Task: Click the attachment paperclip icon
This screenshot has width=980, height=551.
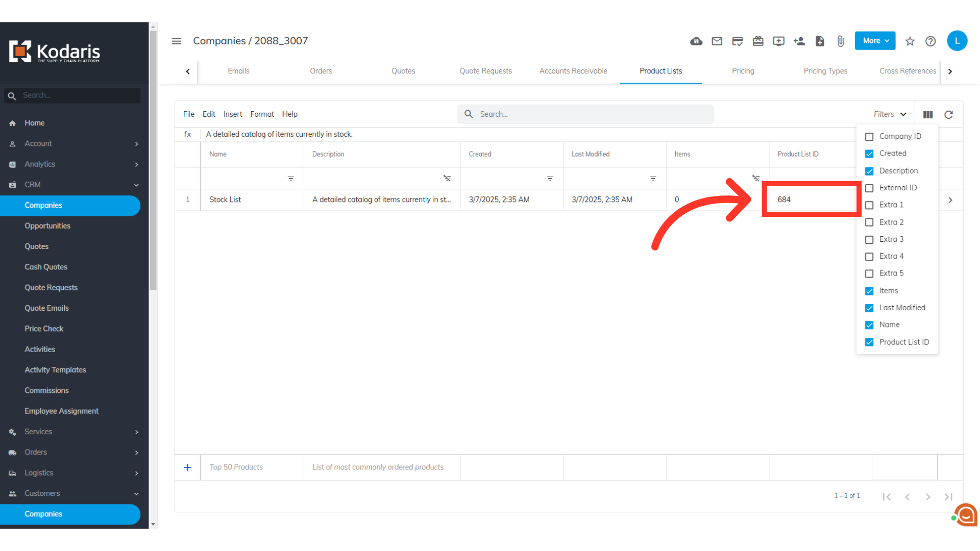Action: (840, 41)
